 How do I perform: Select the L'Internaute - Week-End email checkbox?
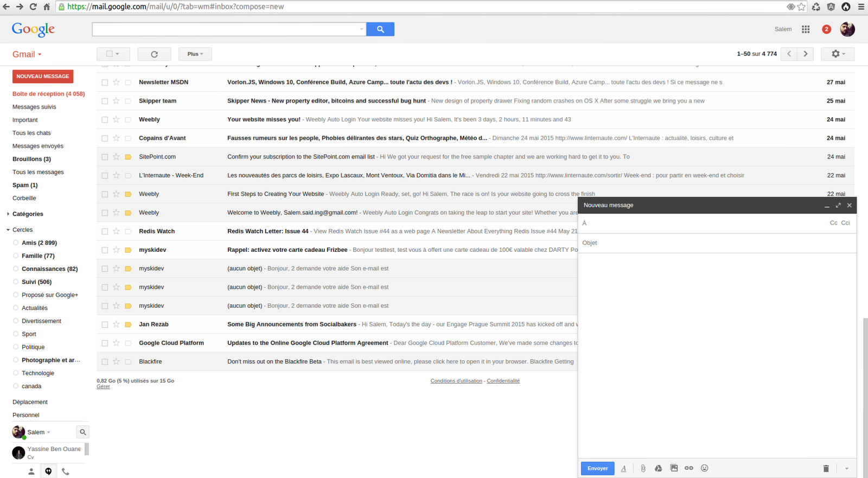pos(105,175)
